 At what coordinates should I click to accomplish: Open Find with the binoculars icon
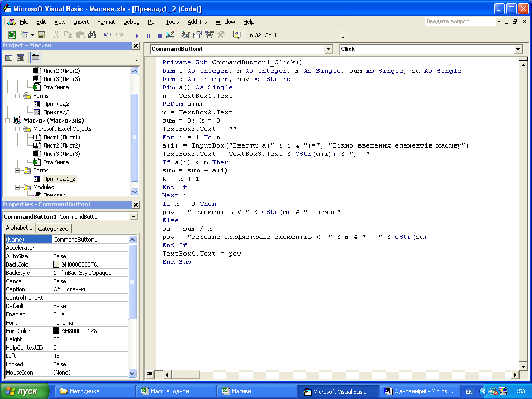(92, 35)
